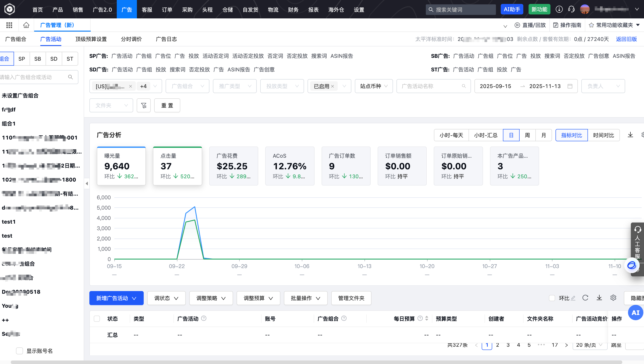This screenshot has height=364, width=644.
Task: Click the 返回旧版 link
Action: click(x=626, y=39)
